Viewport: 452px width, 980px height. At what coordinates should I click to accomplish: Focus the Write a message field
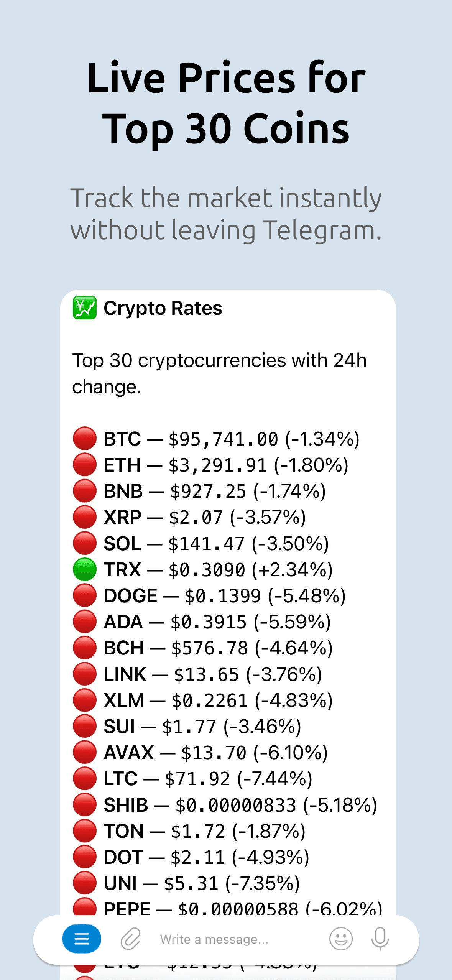[x=230, y=939]
